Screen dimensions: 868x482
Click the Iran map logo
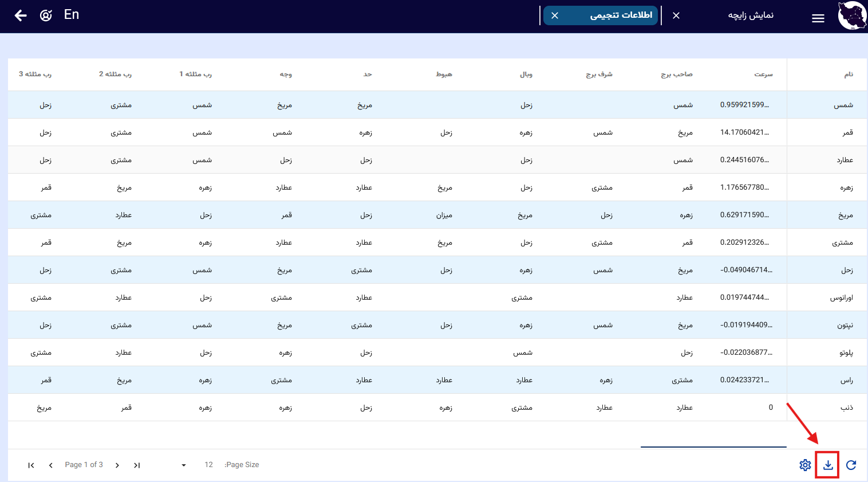click(851, 16)
